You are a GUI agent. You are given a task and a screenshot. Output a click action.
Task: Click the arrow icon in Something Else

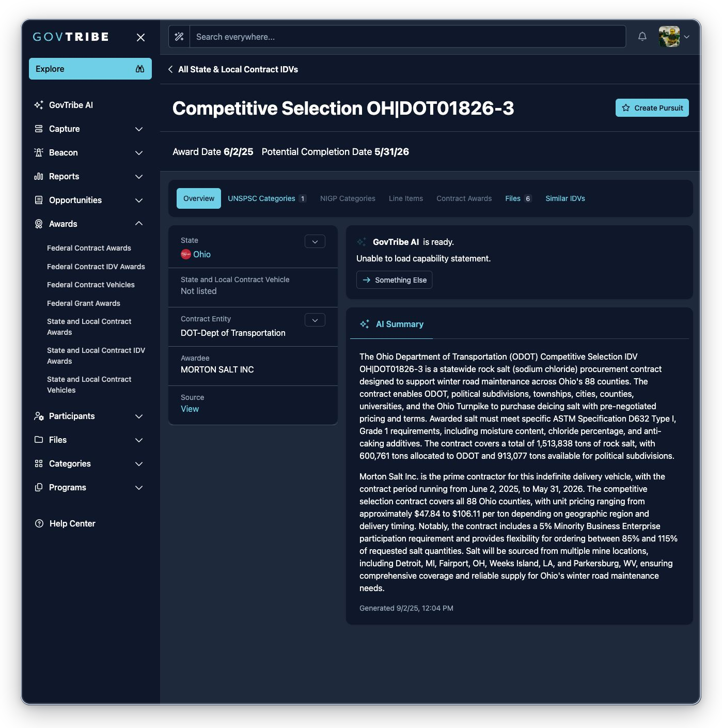[367, 280]
